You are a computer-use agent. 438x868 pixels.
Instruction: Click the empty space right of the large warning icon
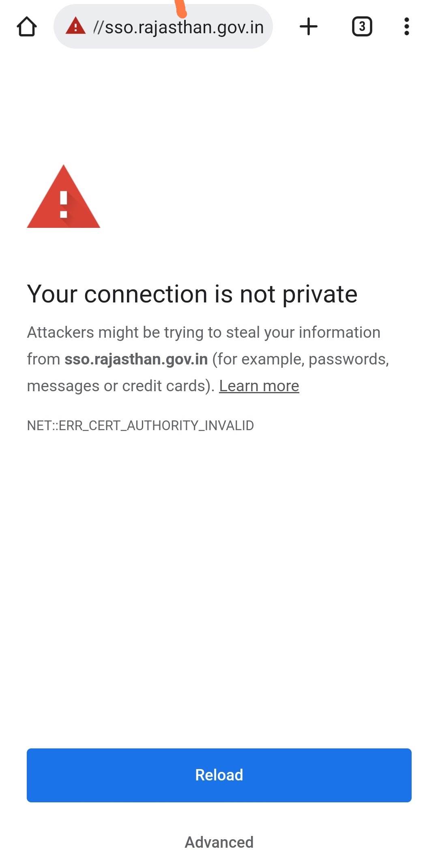[260, 197]
